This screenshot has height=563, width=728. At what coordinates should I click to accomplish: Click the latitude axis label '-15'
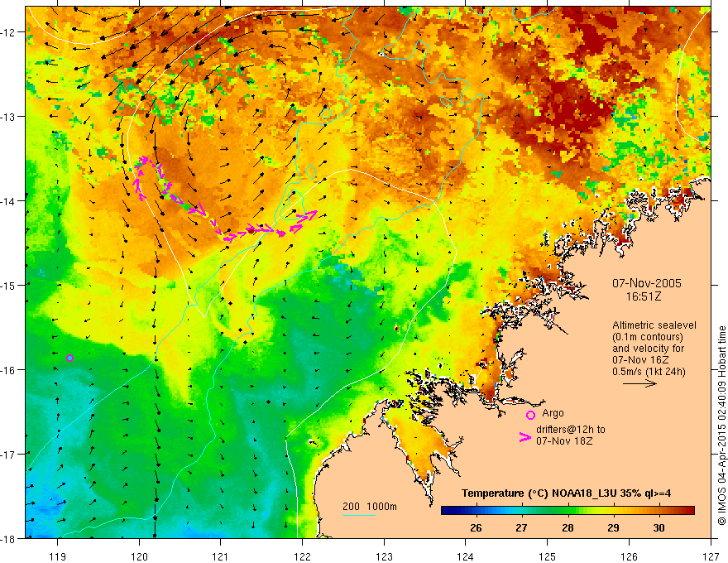click(x=8, y=285)
